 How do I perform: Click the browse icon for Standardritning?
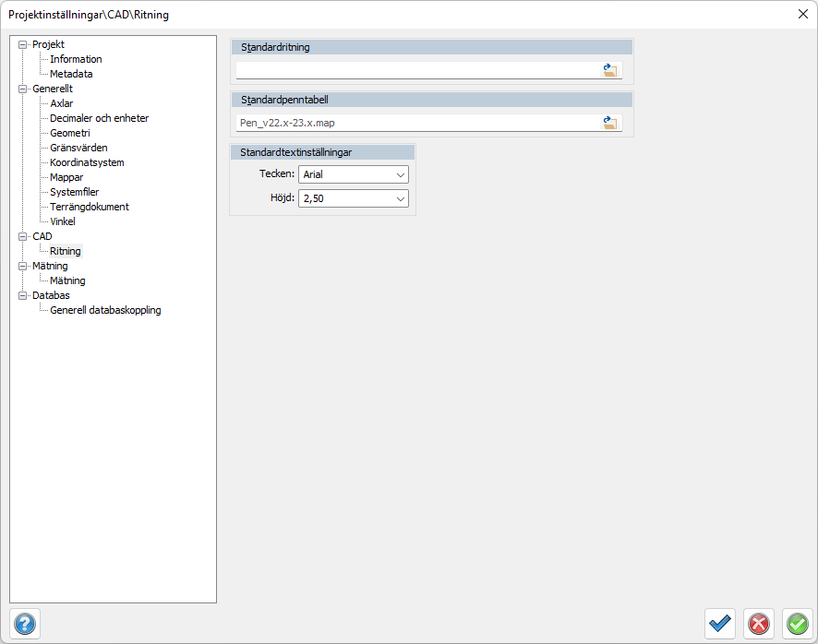(610, 70)
